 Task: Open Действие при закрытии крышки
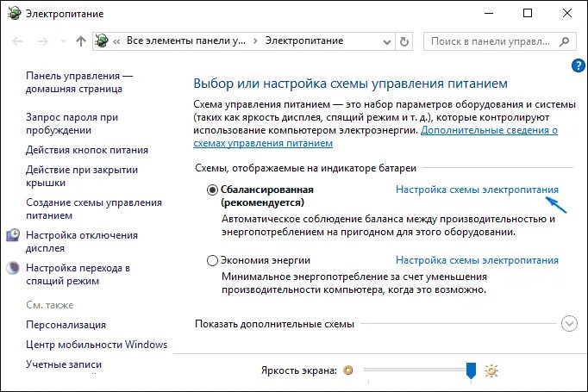[x=82, y=176]
